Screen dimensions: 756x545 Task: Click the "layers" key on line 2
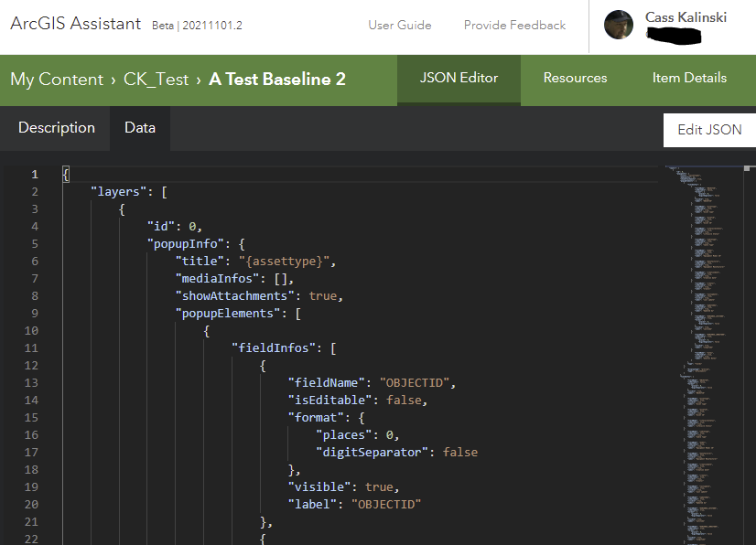click(118, 192)
